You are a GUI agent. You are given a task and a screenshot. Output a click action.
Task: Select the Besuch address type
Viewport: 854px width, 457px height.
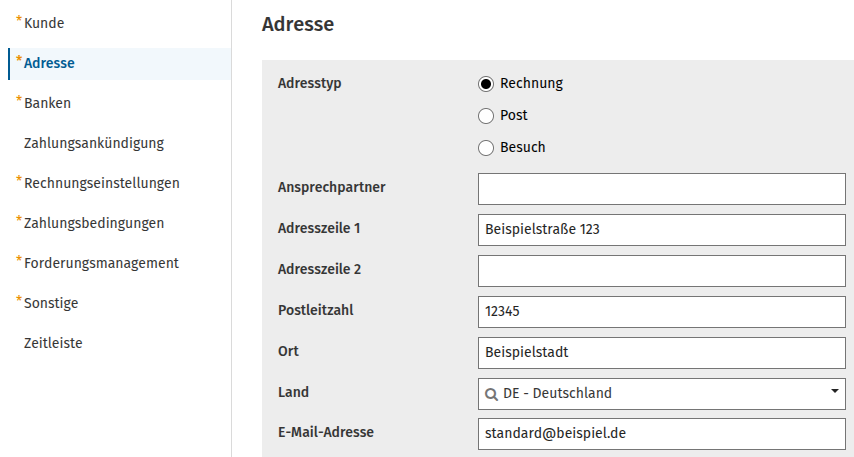(486, 148)
